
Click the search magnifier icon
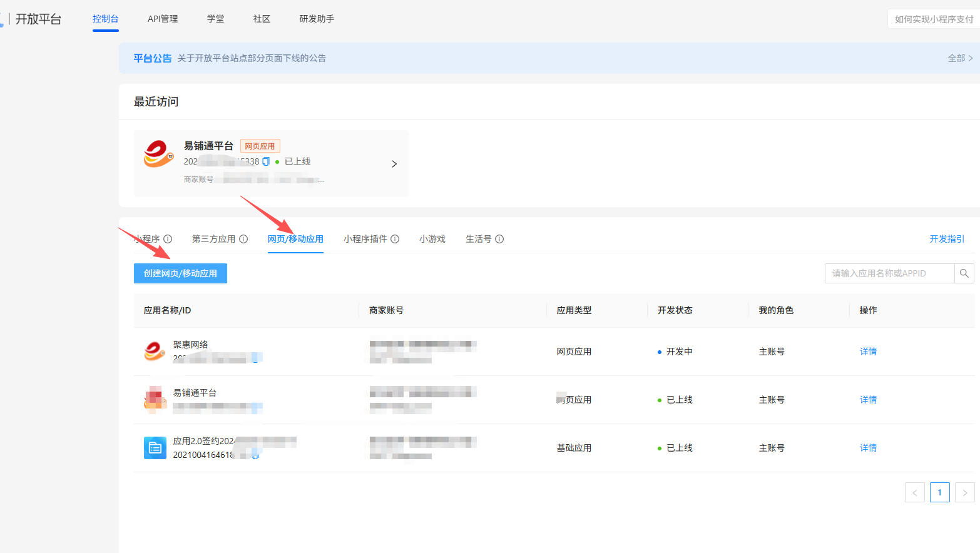coord(964,273)
